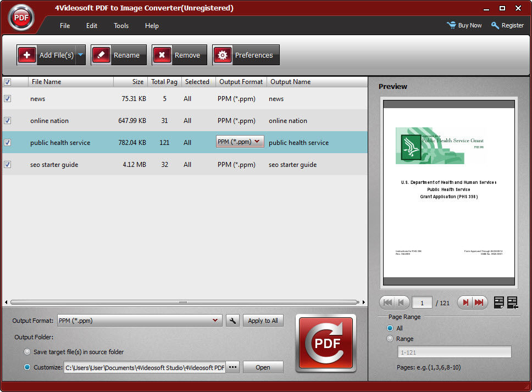Click the online nation output name cell
532x392 pixels.
tap(288, 121)
